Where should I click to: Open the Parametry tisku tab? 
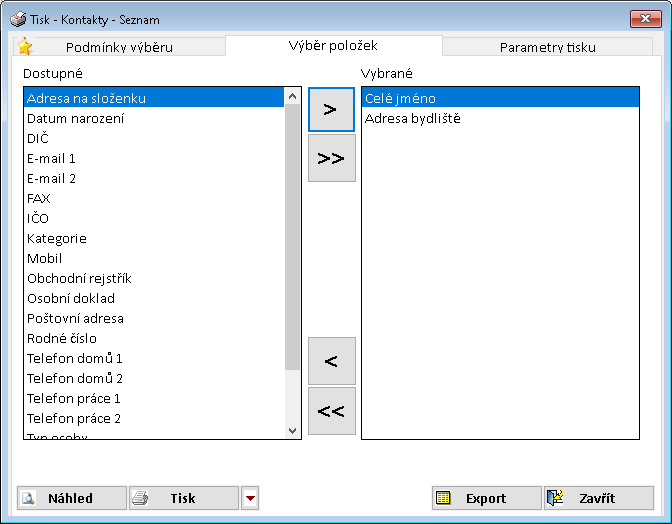[547, 47]
